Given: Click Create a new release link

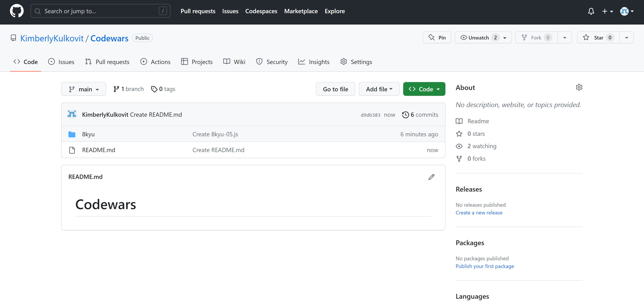Looking at the screenshot, I should click(479, 213).
